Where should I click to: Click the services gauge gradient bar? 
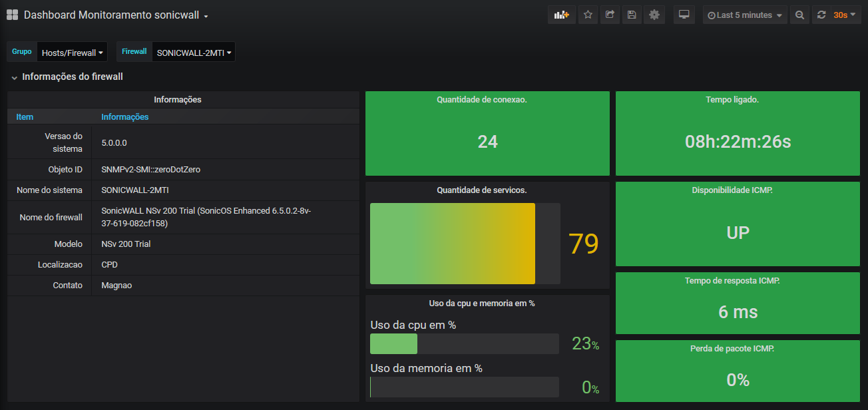point(453,244)
